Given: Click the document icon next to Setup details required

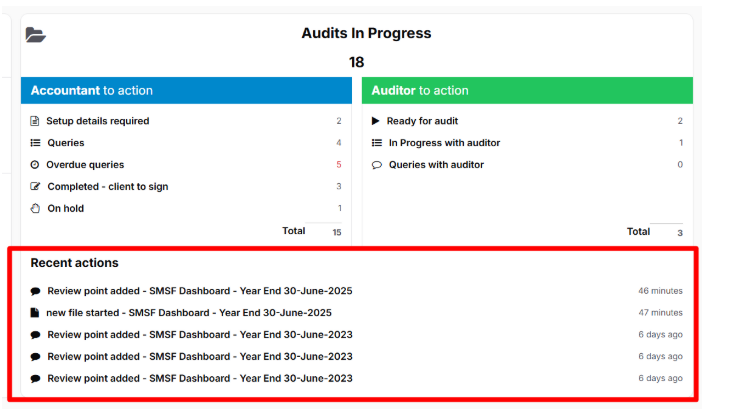Looking at the screenshot, I should [x=36, y=121].
